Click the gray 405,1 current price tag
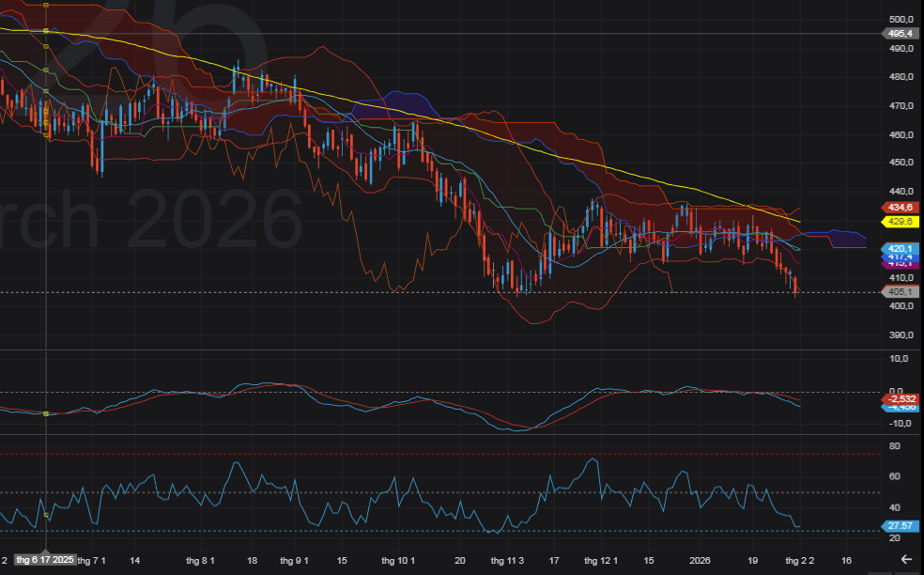The height and width of the screenshot is (575, 924). [901, 292]
